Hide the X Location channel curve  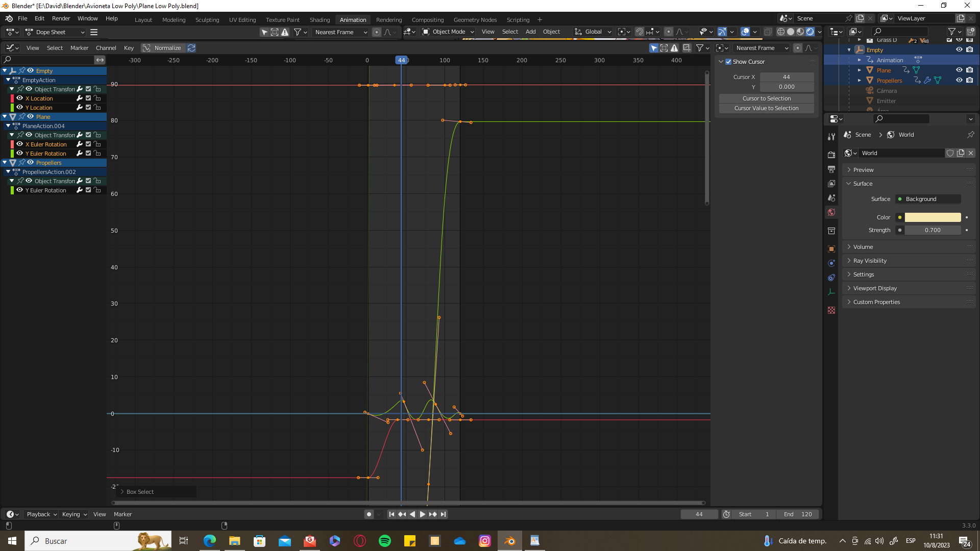pos(20,98)
